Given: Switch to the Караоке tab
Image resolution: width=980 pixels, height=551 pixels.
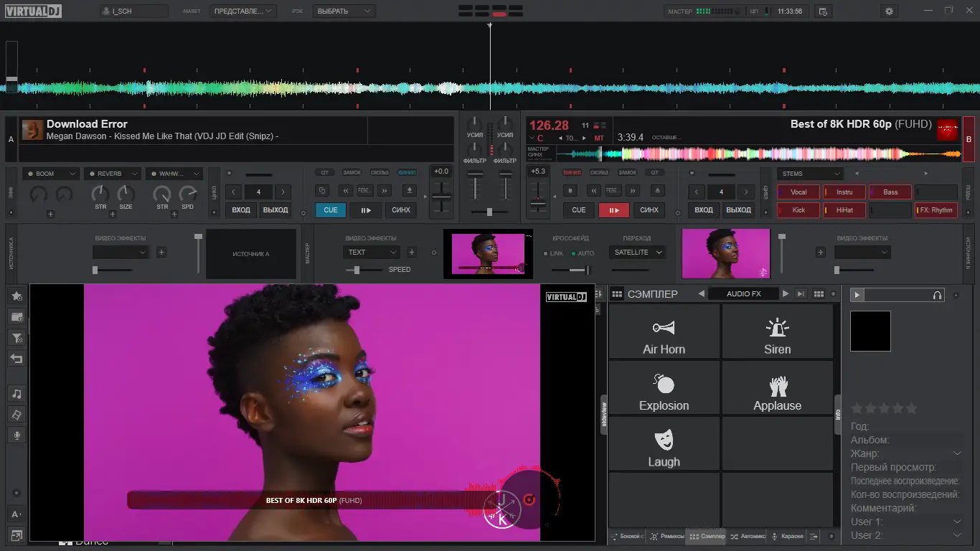Looking at the screenshot, I should (x=788, y=537).
